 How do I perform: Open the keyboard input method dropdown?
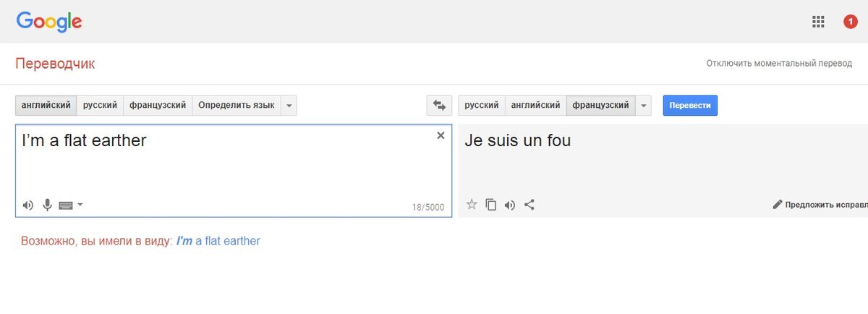(80, 205)
